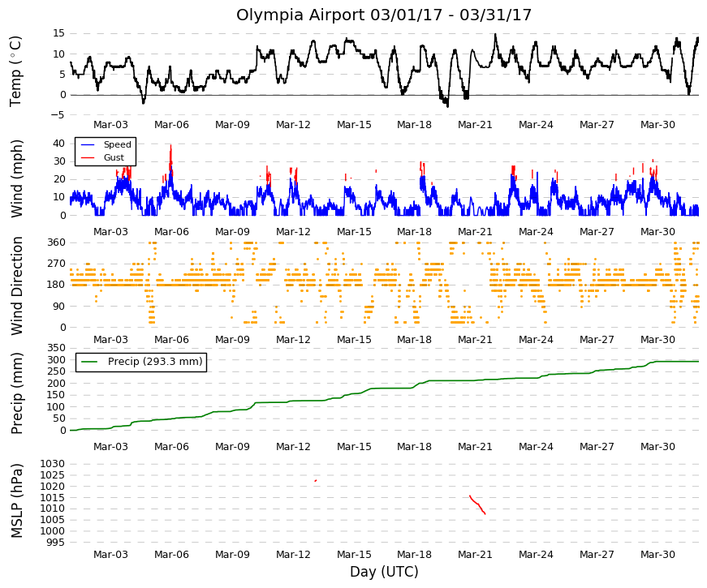Click 'Mar-03' below the temperature panel
707x588 pixels.
point(110,125)
